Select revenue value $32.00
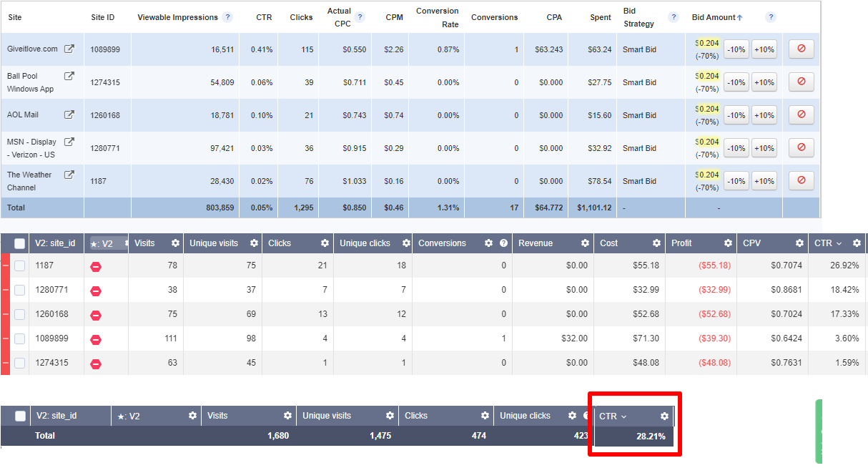Image resolution: width=868 pixels, height=468 pixels. tap(574, 338)
